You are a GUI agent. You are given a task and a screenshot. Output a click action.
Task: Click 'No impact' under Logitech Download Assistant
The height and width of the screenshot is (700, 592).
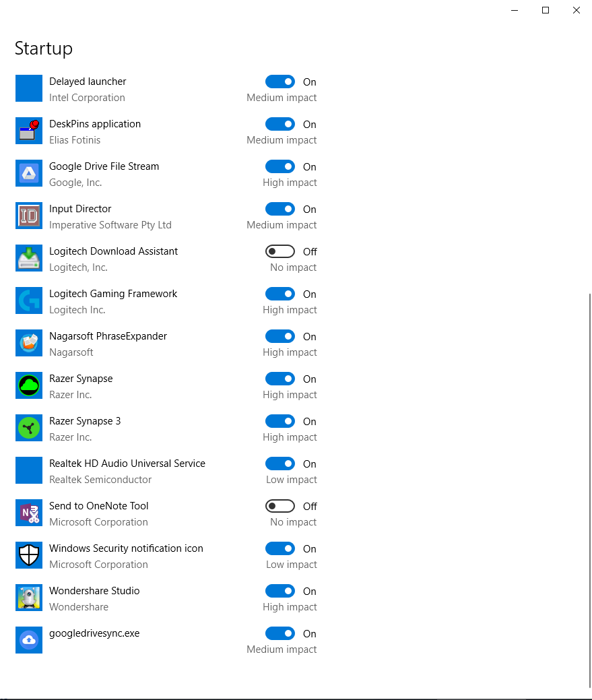293,267
